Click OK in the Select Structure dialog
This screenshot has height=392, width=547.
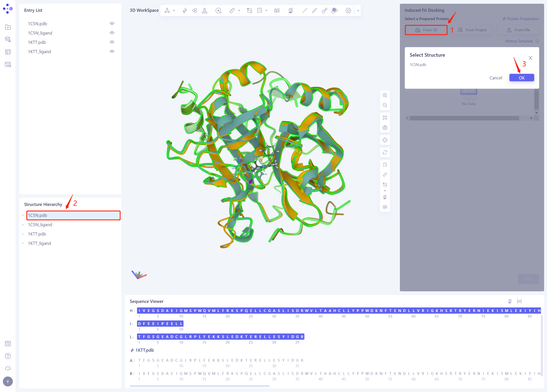(522, 78)
